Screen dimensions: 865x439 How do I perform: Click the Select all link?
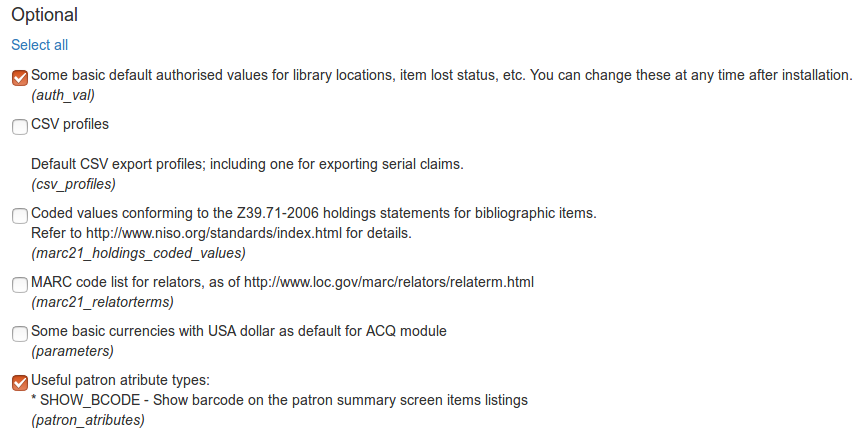tap(39, 45)
